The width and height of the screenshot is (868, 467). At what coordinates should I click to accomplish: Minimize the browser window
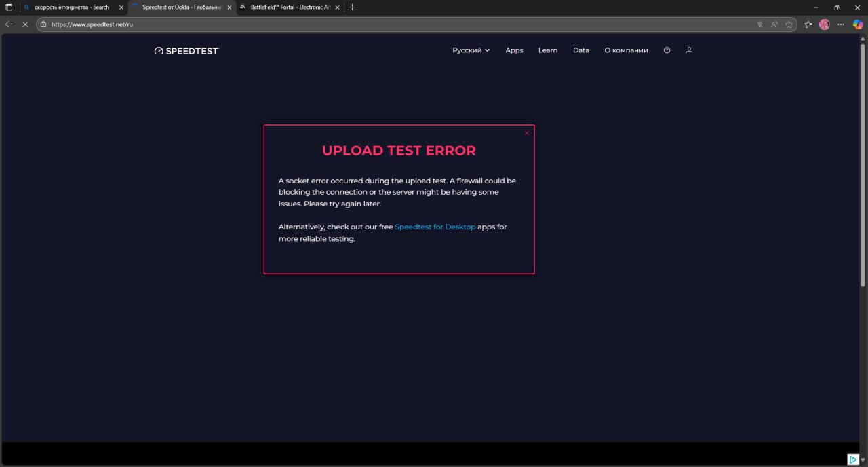[815, 7]
